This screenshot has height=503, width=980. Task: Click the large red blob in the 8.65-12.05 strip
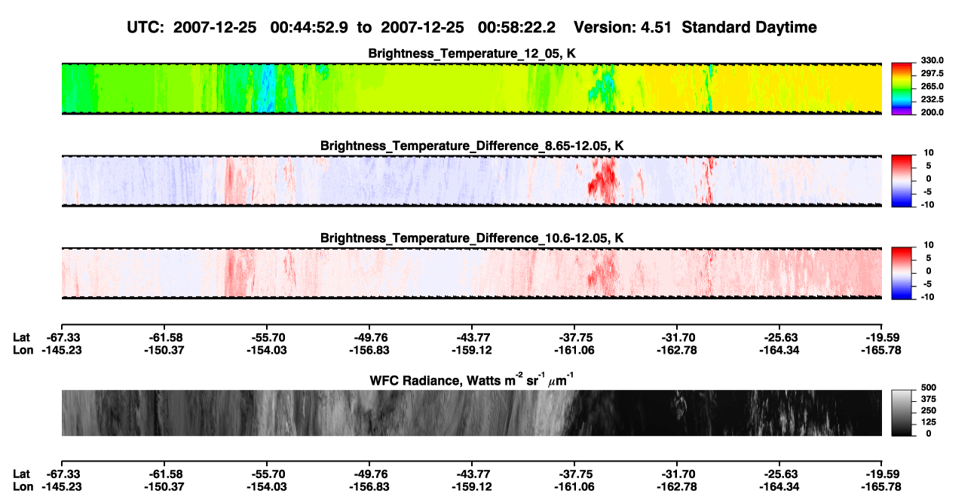point(602,181)
